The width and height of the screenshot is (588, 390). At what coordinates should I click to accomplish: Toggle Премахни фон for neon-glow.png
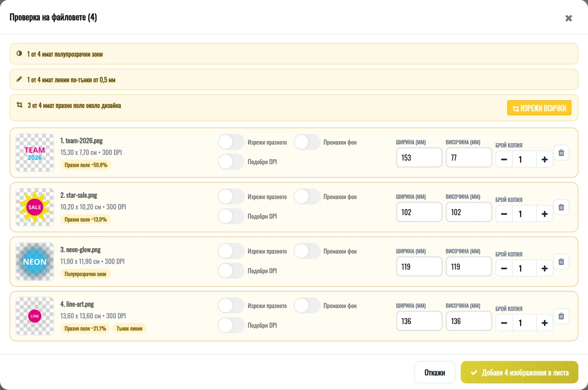pyautogui.click(x=307, y=251)
